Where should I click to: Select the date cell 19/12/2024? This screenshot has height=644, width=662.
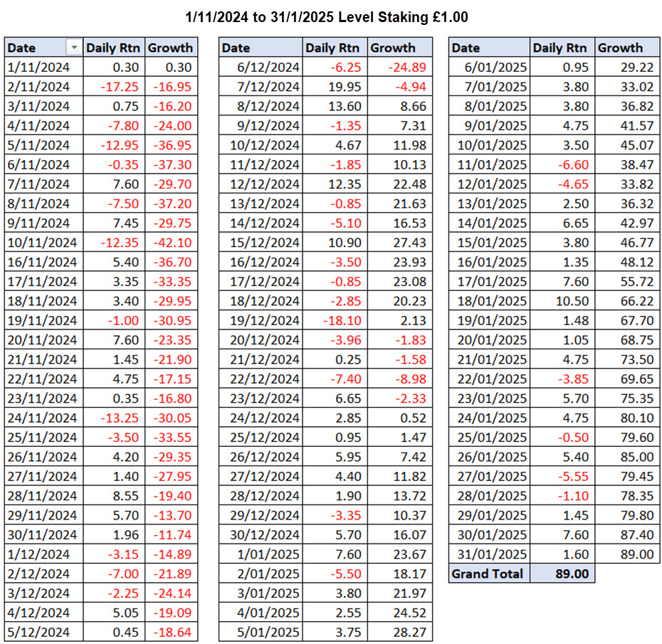pyautogui.click(x=261, y=320)
